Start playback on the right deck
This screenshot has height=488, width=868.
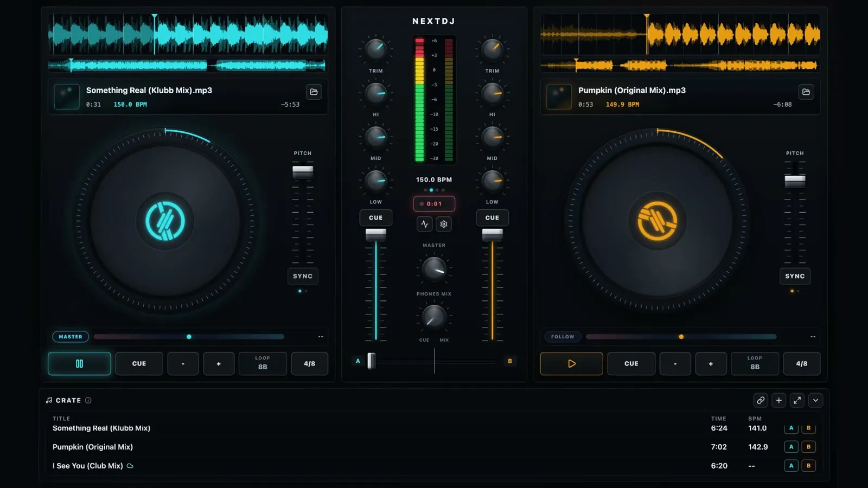click(571, 364)
